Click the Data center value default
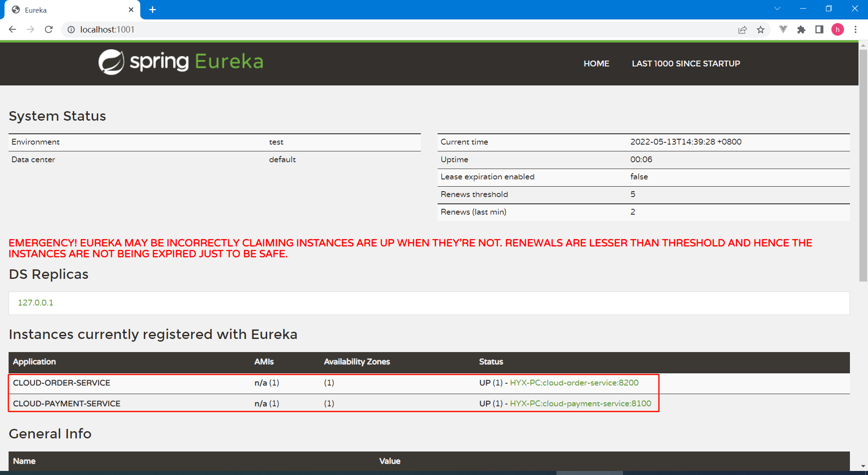868x475 pixels. tap(282, 160)
